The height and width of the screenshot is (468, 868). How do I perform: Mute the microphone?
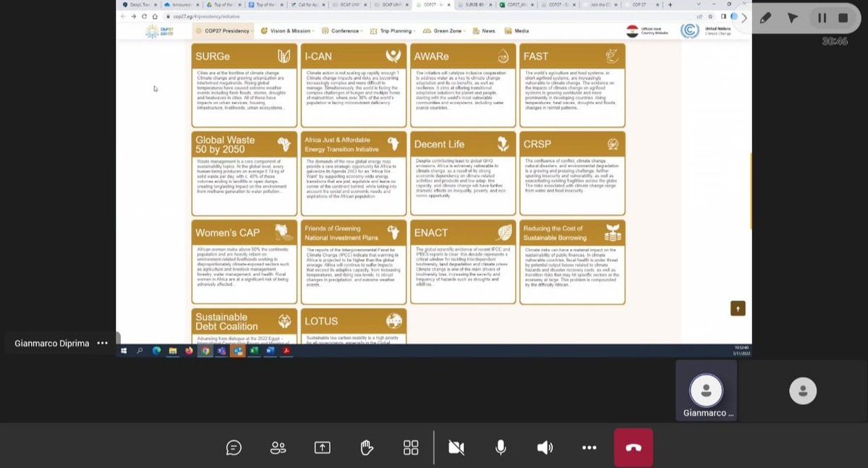(x=501, y=448)
